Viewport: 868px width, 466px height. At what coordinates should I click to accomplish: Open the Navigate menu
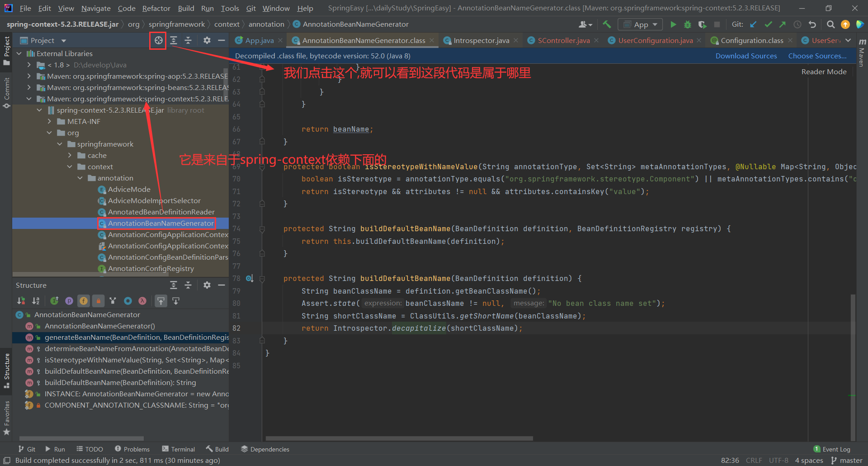point(96,8)
